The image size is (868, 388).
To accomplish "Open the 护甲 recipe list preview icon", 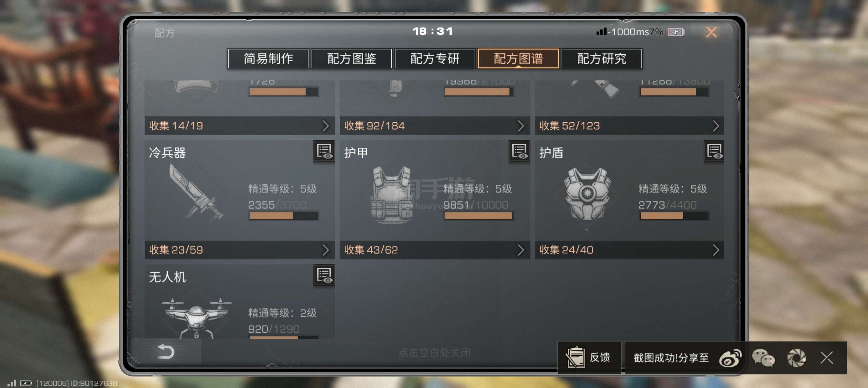I will (x=519, y=151).
